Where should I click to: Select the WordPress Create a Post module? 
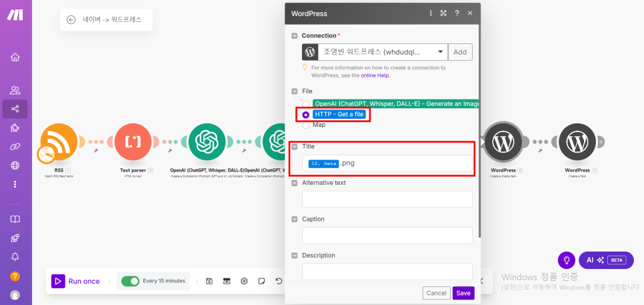click(x=577, y=141)
